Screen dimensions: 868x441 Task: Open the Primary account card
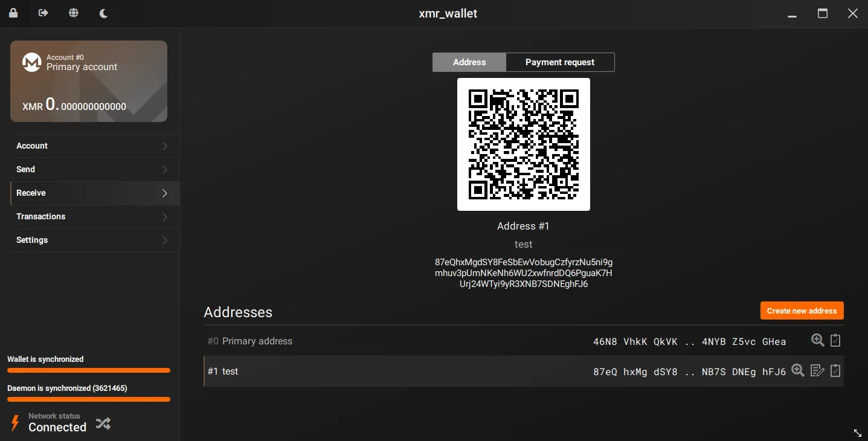89,81
